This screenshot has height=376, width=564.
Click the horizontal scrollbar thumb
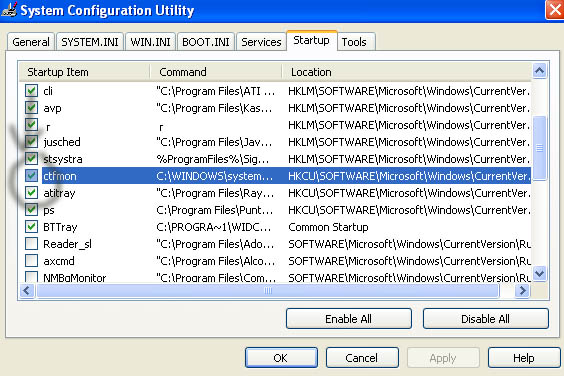coord(268,290)
